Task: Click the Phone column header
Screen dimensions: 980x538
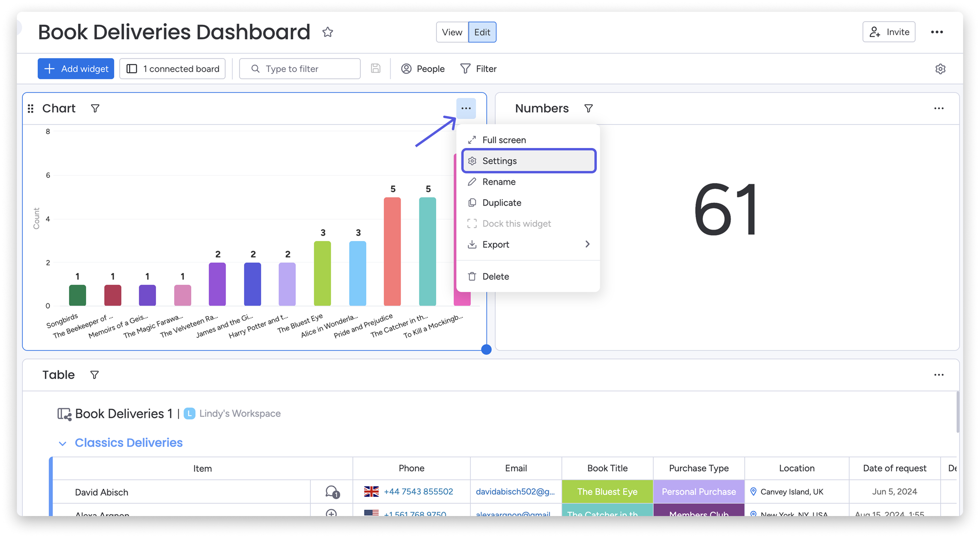Action: coord(411,468)
